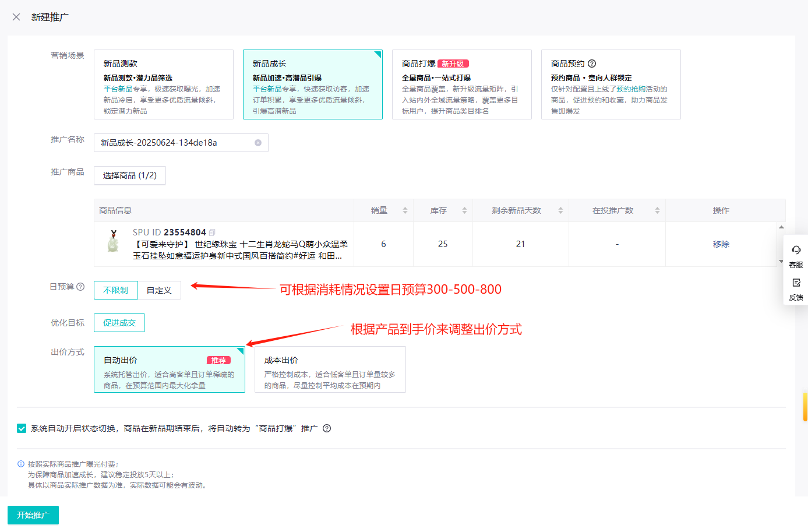Choose the 商品打爆 marketing scenario card
Image resolution: width=808 pixels, height=532 pixels.
[x=461, y=84]
